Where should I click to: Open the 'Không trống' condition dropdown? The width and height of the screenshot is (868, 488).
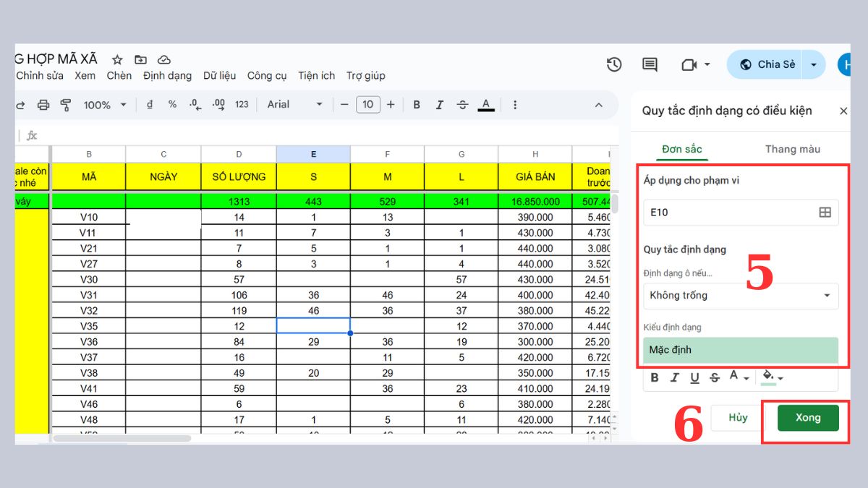741,296
